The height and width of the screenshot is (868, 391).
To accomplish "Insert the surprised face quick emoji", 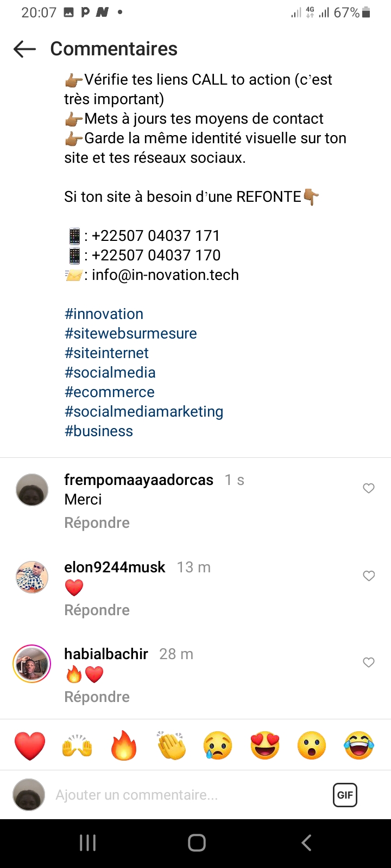I will (x=312, y=745).
